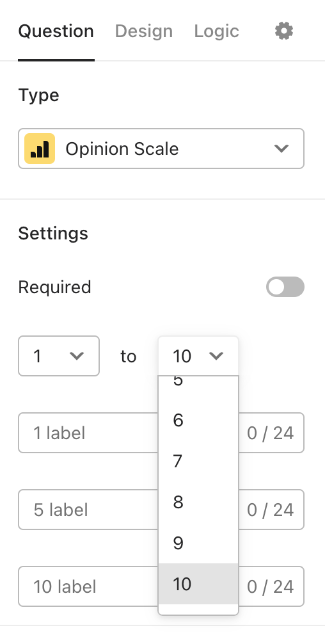The image size is (325, 644).
Task: Click the 1 label input field
Action: [88, 433]
